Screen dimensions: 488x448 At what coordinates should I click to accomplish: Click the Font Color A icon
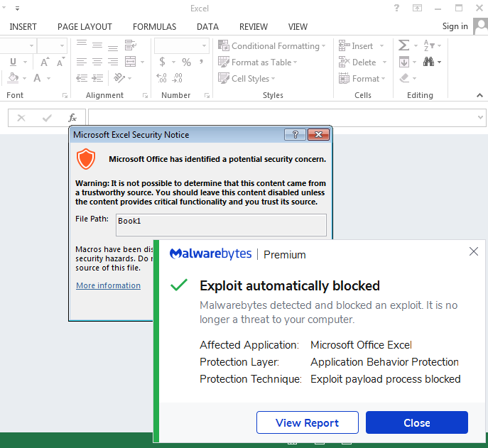point(38,78)
